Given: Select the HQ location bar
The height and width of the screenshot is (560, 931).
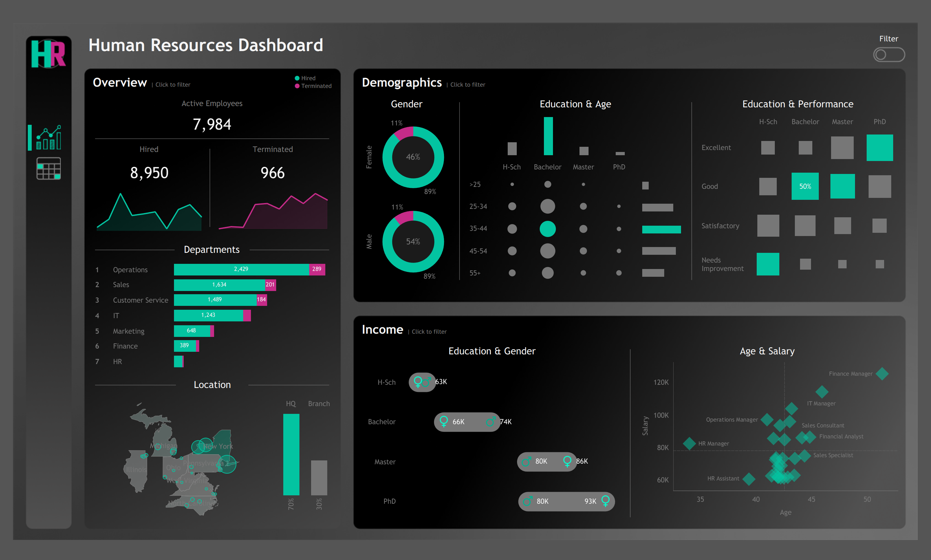Looking at the screenshot, I should point(291,454).
